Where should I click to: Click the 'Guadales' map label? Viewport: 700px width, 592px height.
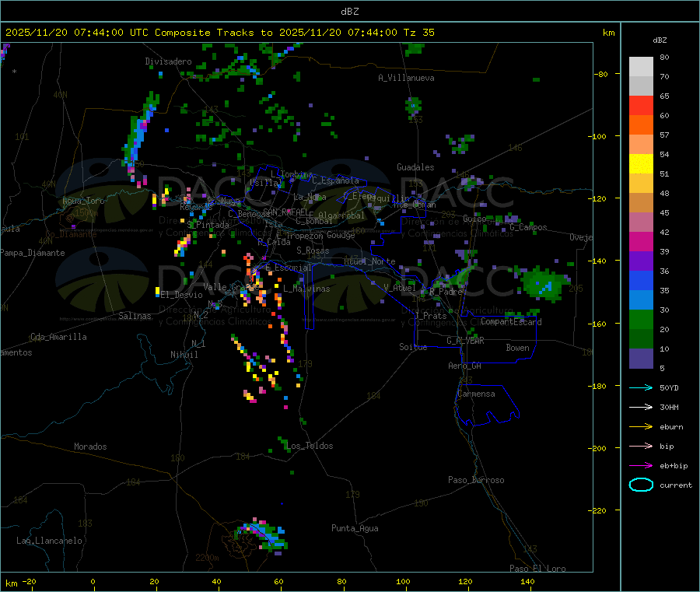415,167
